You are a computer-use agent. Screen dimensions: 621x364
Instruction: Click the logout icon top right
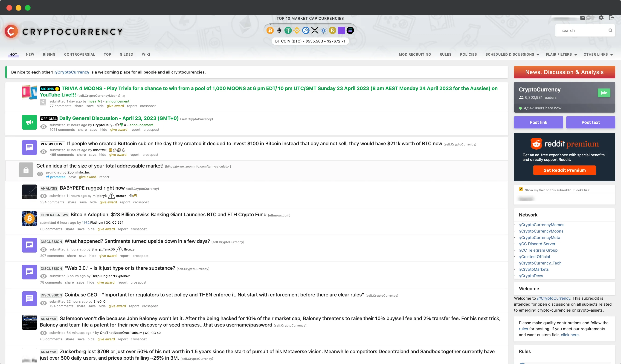tap(612, 17)
